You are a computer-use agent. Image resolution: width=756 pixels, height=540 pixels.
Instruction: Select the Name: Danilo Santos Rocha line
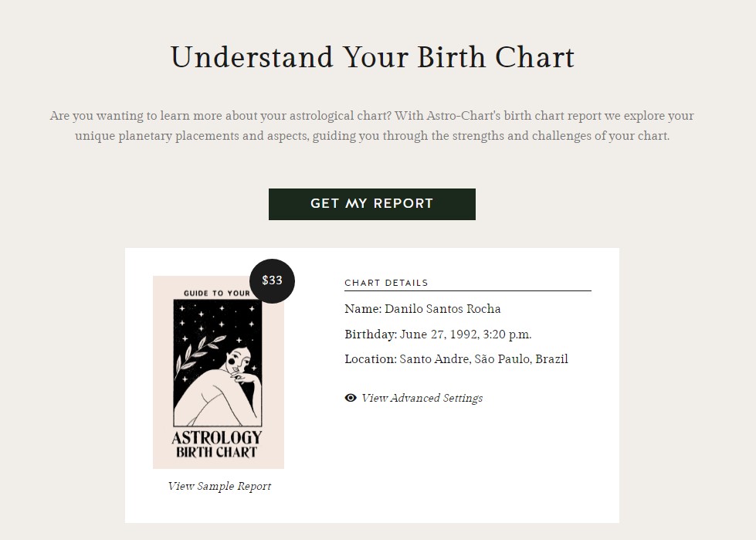click(423, 308)
